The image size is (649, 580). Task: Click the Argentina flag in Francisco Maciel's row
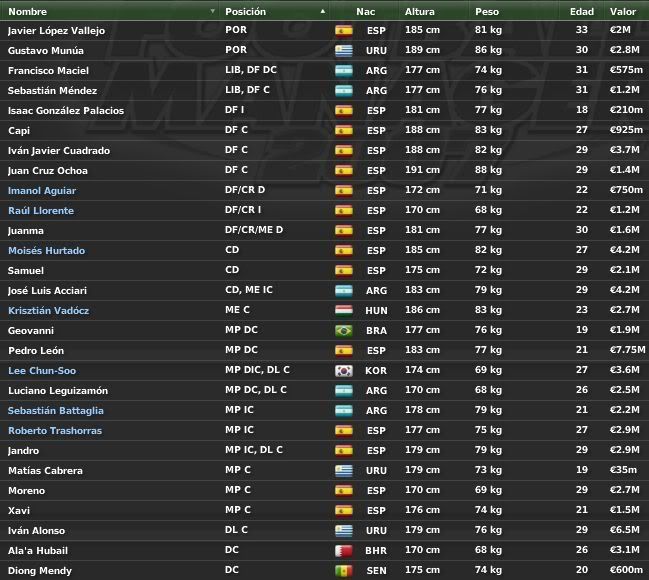click(x=344, y=70)
